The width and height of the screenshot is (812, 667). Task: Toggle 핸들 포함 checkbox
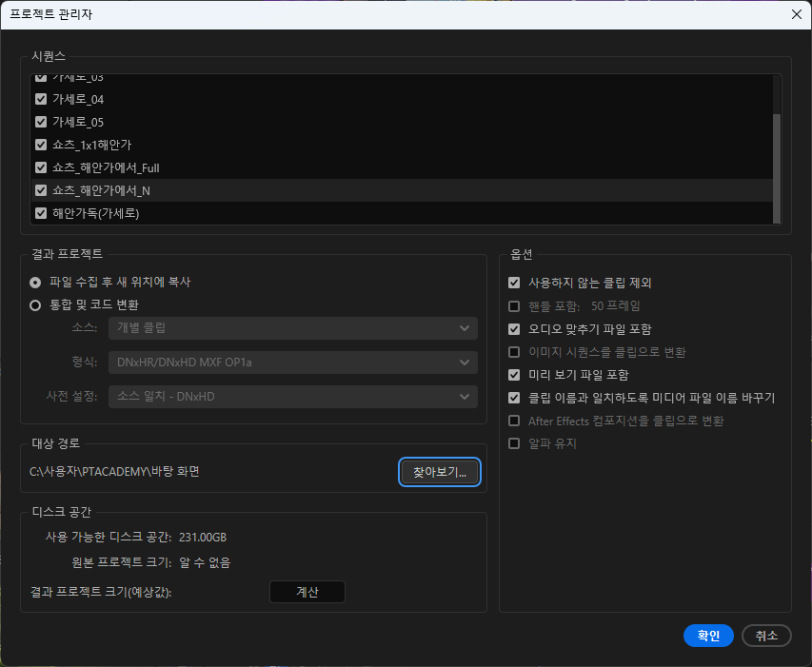tap(514, 306)
